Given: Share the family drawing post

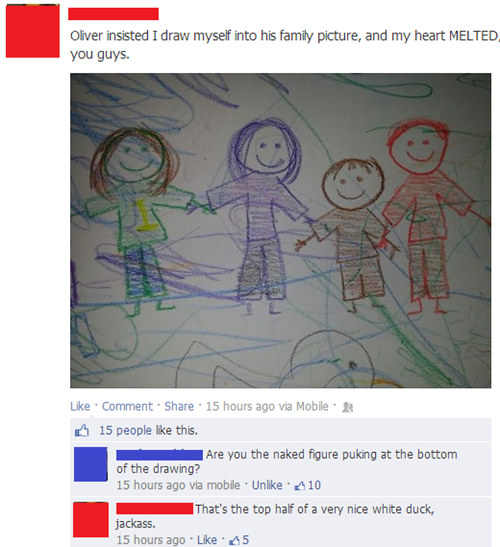Looking at the screenshot, I should click(x=179, y=406).
